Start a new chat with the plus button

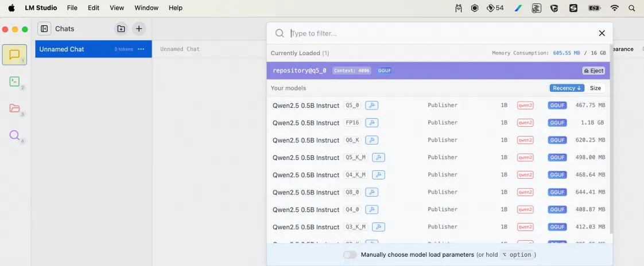[139, 29]
